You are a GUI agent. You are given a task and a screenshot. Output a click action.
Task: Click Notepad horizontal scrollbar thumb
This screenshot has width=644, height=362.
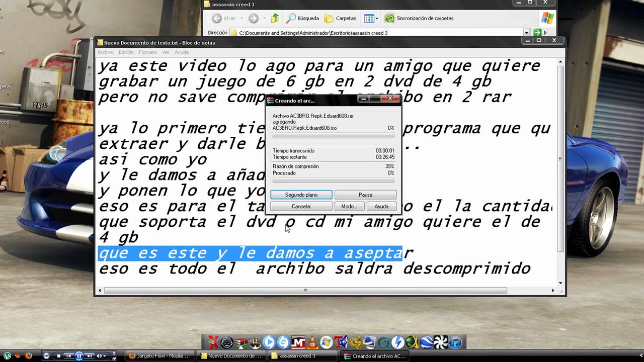[x=305, y=290]
